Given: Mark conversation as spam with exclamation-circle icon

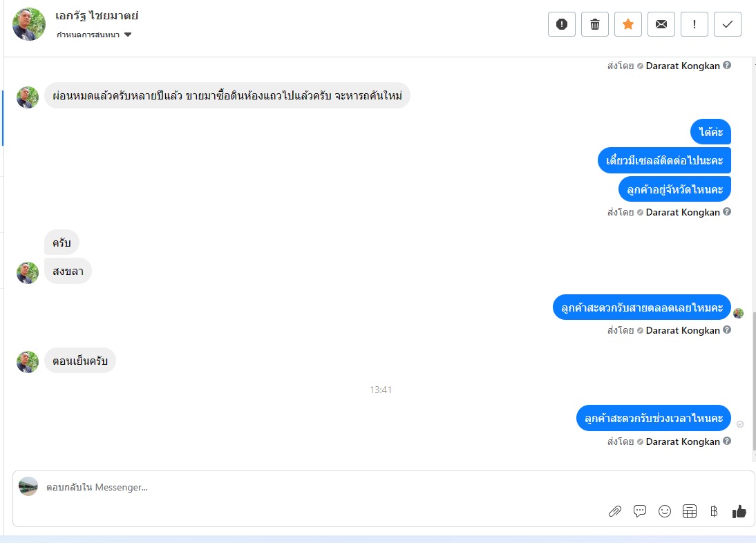Looking at the screenshot, I should [x=562, y=24].
